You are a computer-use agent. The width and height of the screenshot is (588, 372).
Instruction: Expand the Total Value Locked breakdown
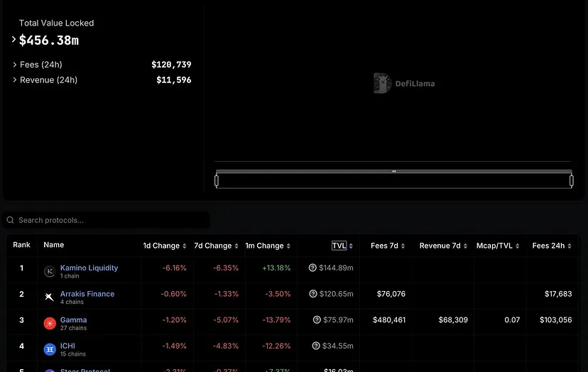(x=13, y=40)
